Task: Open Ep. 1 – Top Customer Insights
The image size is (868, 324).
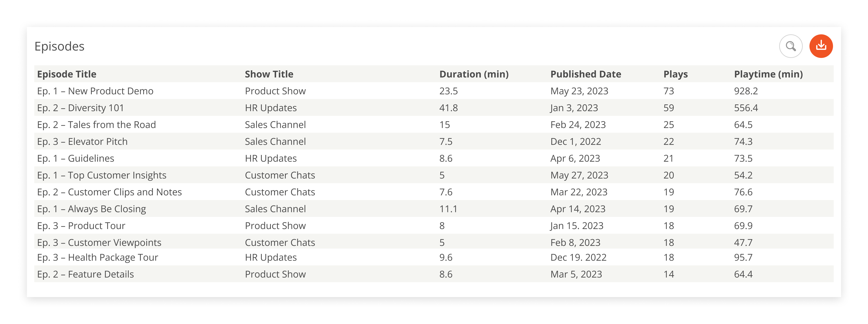Action: pyautogui.click(x=102, y=175)
